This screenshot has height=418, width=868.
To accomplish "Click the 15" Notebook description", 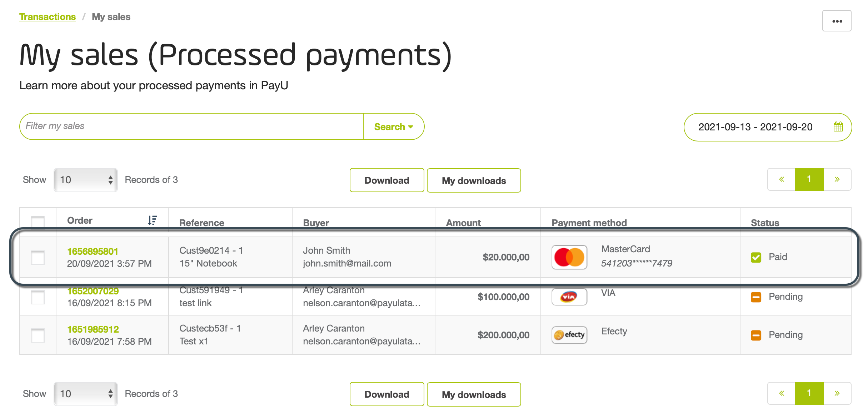I will (x=208, y=263).
